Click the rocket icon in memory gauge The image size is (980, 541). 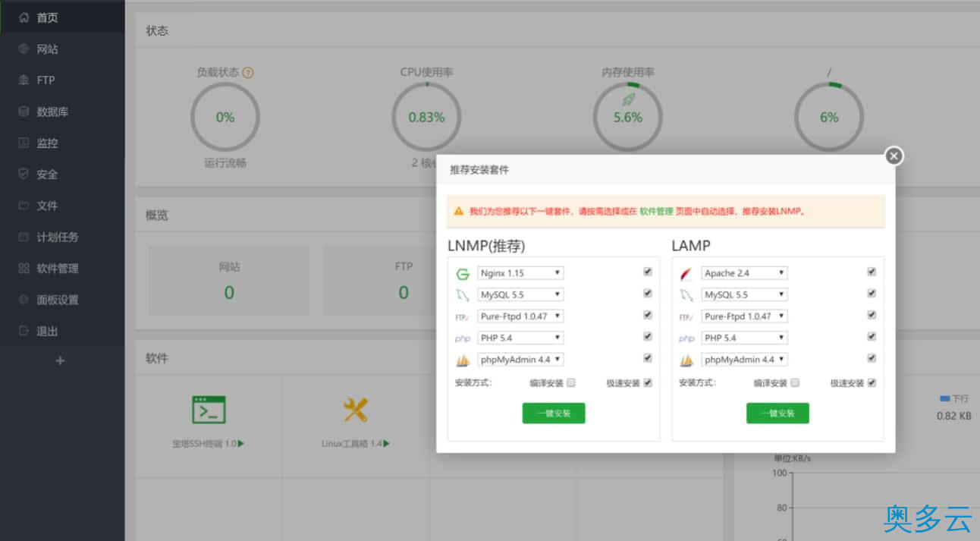(x=628, y=99)
